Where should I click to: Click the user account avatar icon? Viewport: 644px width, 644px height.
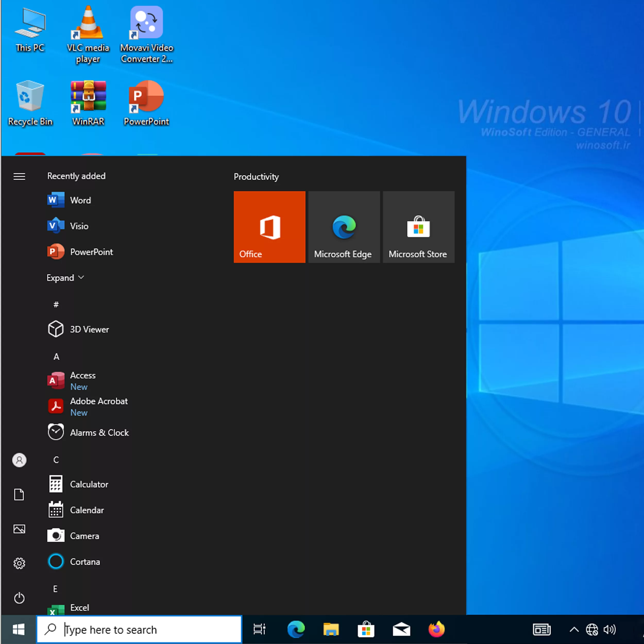[x=19, y=460]
